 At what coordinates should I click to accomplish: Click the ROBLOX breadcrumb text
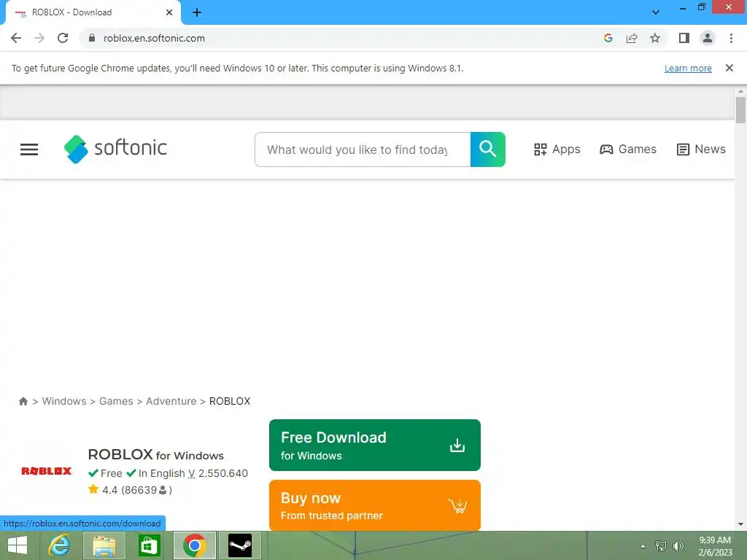pyautogui.click(x=230, y=401)
